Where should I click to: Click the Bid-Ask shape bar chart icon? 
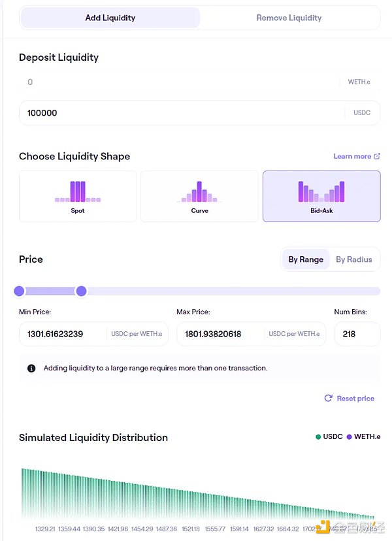321,191
